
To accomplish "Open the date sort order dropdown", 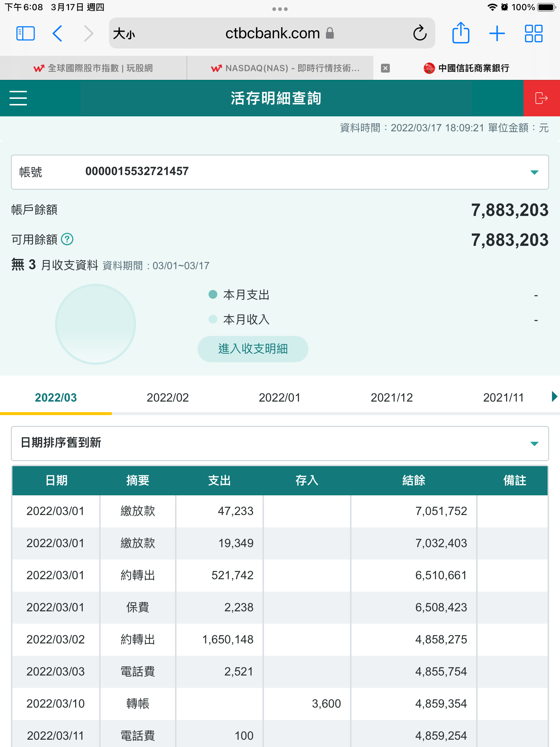I will (x=534, y=444).
